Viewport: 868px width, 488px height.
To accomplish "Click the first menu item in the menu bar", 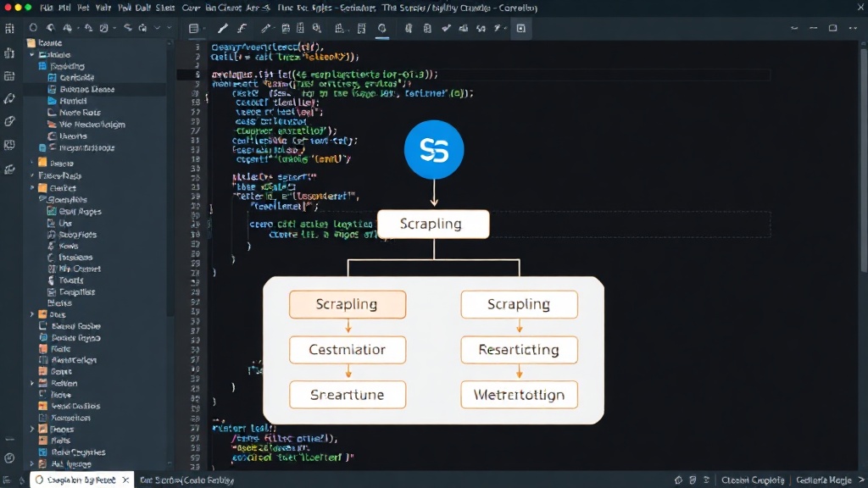I will point(46,8).
